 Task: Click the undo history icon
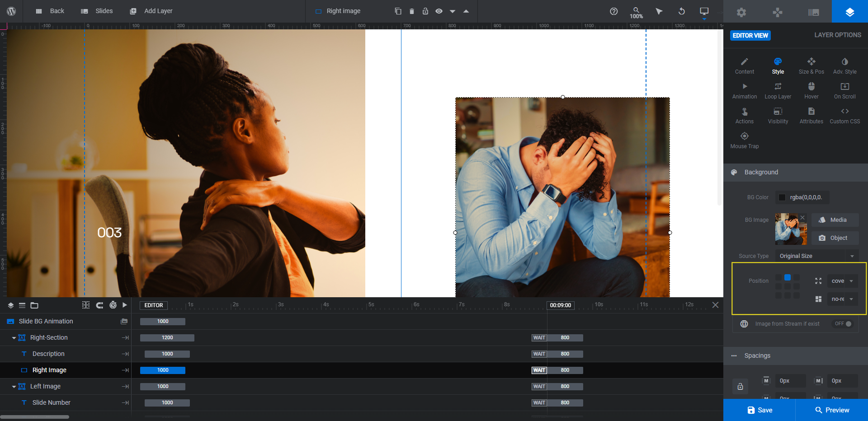click(681, 11)
